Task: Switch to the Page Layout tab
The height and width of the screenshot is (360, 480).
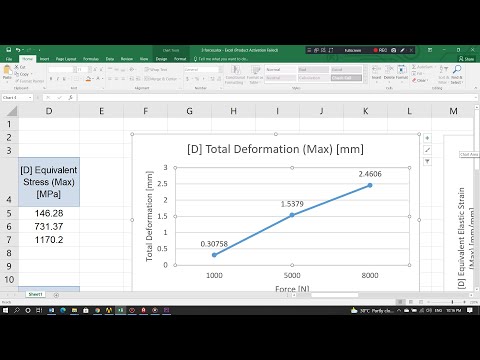Action: pyautogui.click(x=66, y=59)
